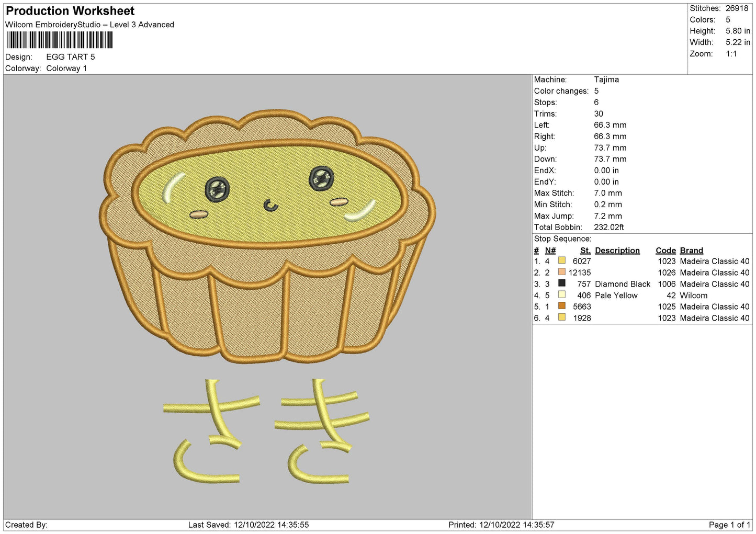Screen dimensions: 756x534
Task: Click the min stitch value '0.2 mm'
Action: [608, 205]
